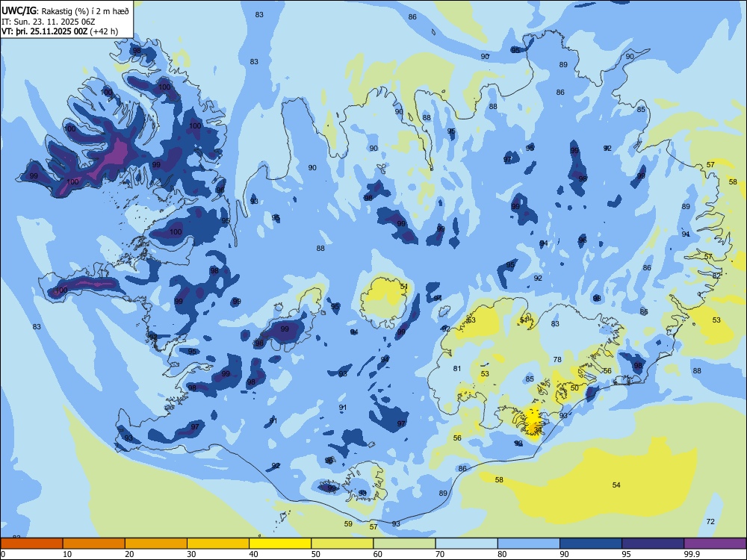This screenshot has height=560, width=747.
Task: Click the colour scale tick label '99.9'
Action: (692, 554)
